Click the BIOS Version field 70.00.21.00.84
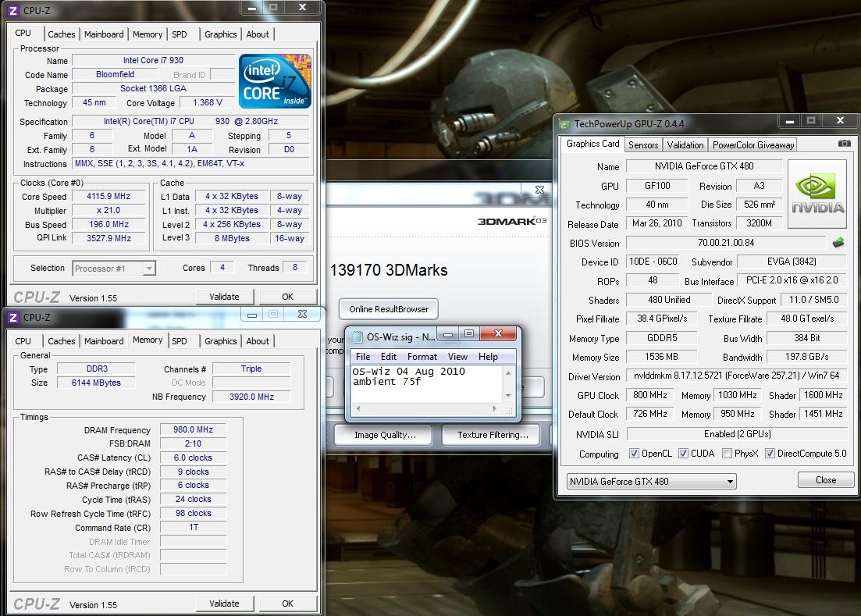The image size is (861, 616). pos(725,242)
